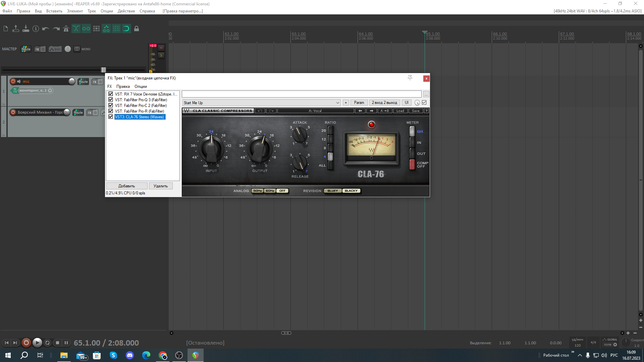Click CLA-76 OUTPUT knob
This screenshot has height=362, width=644.
[x=260, y=149]
